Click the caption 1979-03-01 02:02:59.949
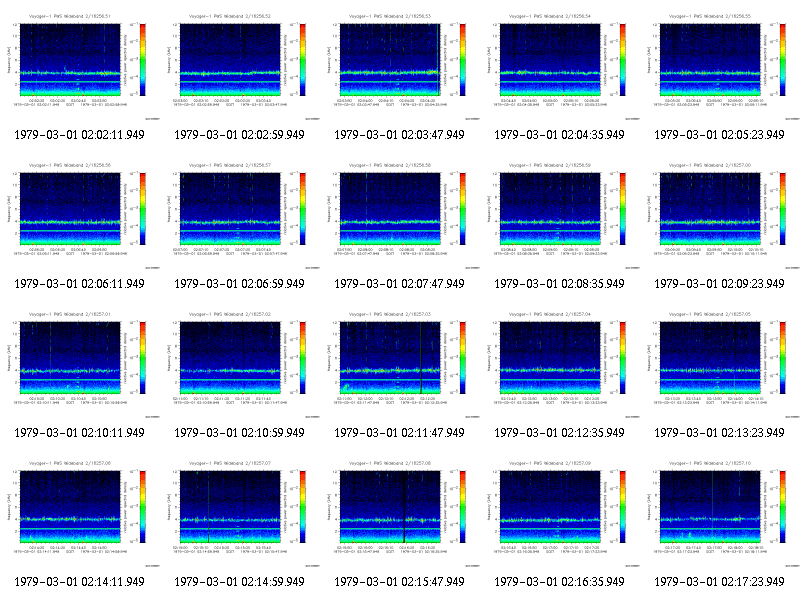This screenshot has width=800, height=596. click(239, 135)
